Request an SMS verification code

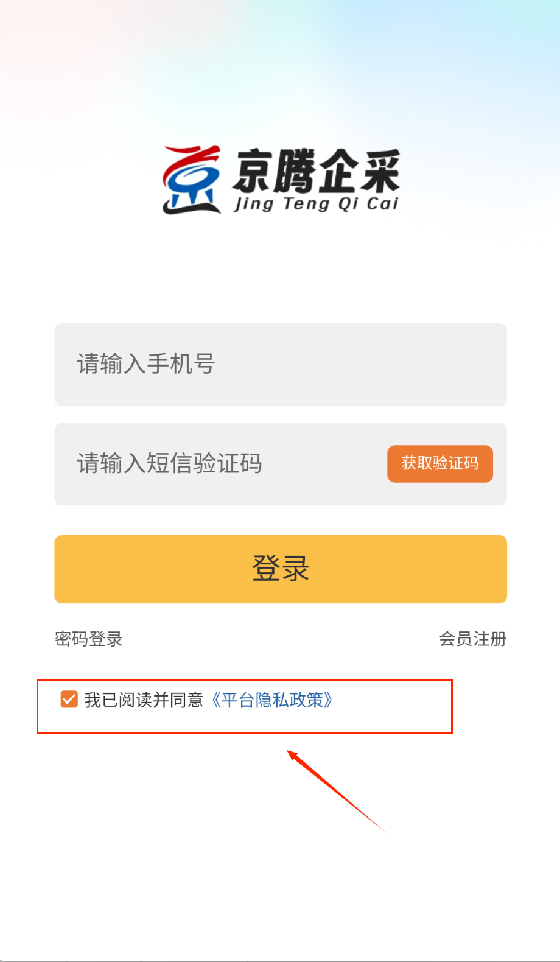pyautogui.click(x=439, y=464)
